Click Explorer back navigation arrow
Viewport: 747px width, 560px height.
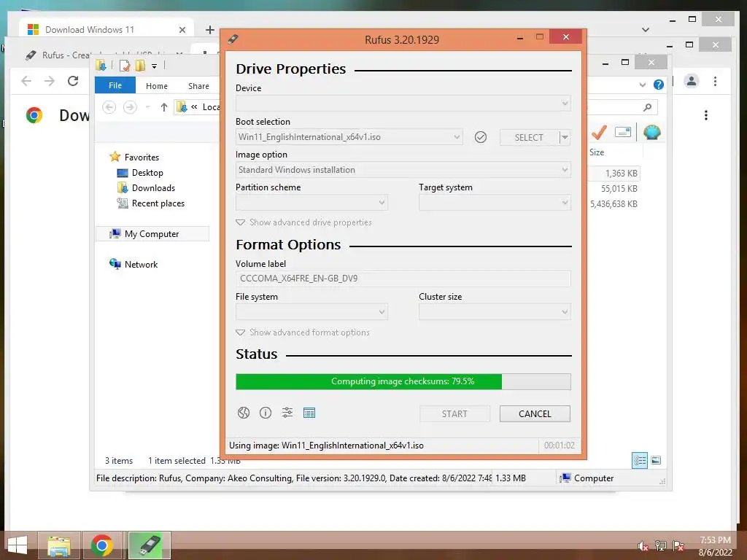(x=109, y=107)
